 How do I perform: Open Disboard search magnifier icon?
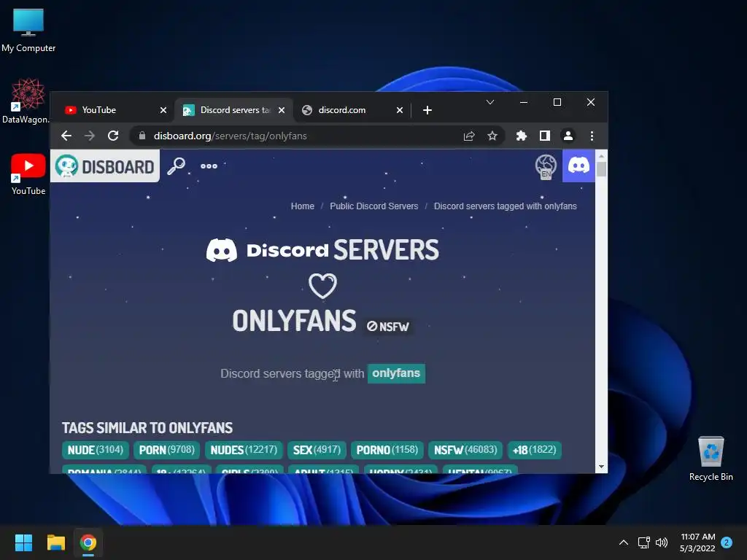[x=176, y=166]
